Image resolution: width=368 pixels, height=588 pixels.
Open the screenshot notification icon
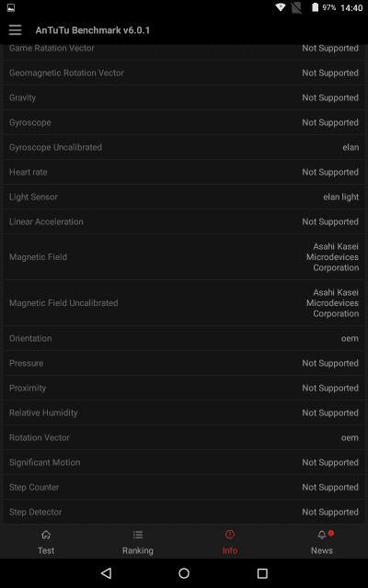coord(11,7)
